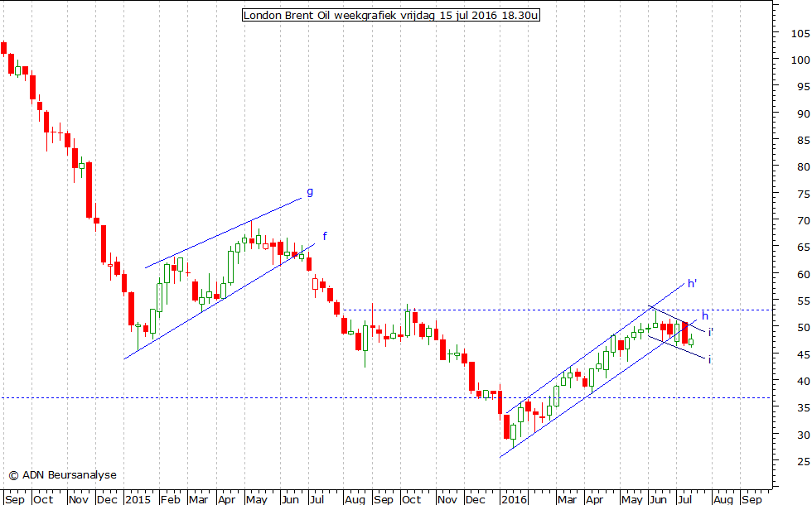Screen dimensions: 812x505
Task: Select the upper channel label "h'"
Action: pyautogui.click(x=692, y=283)
